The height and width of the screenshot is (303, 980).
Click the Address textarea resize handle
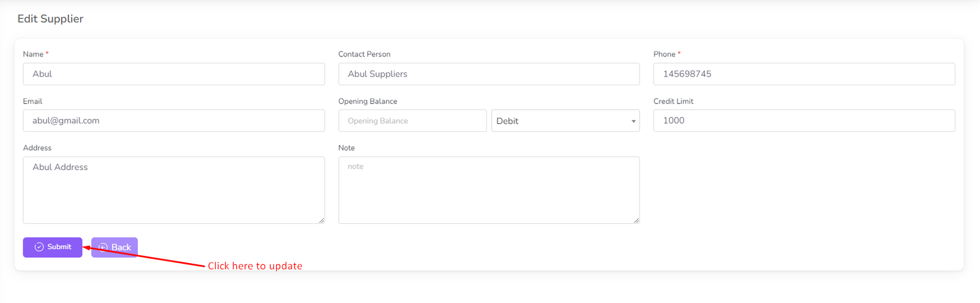click(x=322, y=220)
